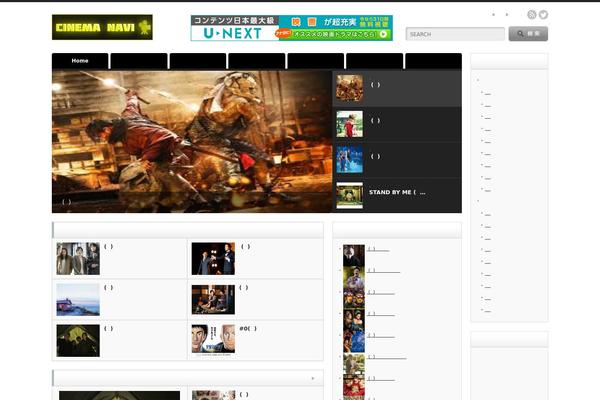The width and height of the screenshot is (600, 400).
Task: Click the STAND BY ME title text
Action: (397, 192)
